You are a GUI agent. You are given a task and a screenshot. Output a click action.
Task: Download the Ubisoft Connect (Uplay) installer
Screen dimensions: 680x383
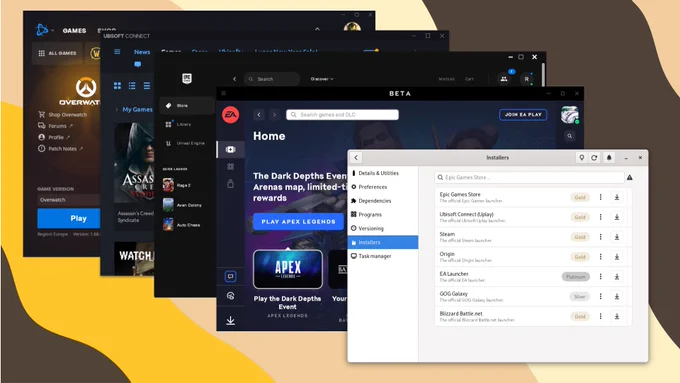tap(617, 217)
